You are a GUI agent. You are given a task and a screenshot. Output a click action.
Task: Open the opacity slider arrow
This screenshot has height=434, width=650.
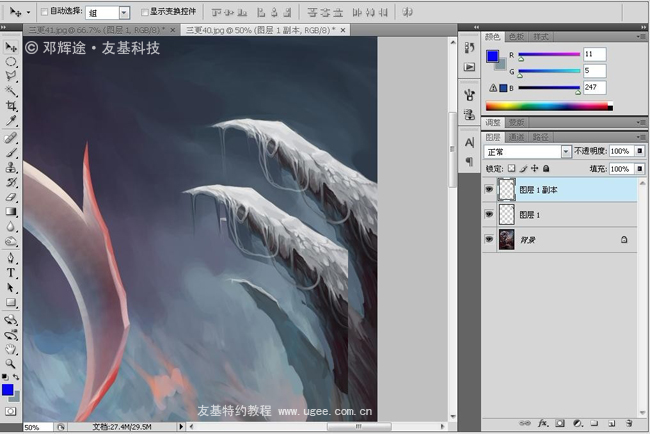tap(640, 151)
